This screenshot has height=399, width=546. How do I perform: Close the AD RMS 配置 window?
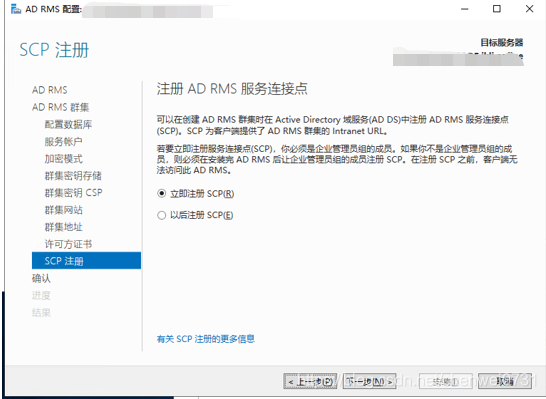tap(529, 9)
